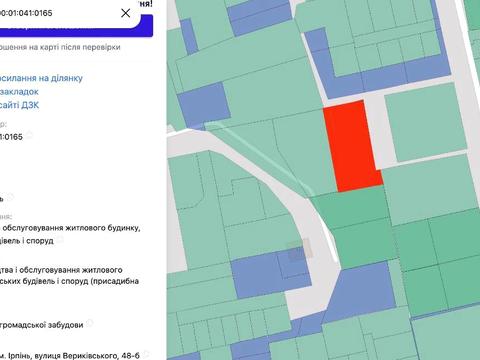Select the text 'ошення на карті після перевірки'

click(x=60, y=47)
